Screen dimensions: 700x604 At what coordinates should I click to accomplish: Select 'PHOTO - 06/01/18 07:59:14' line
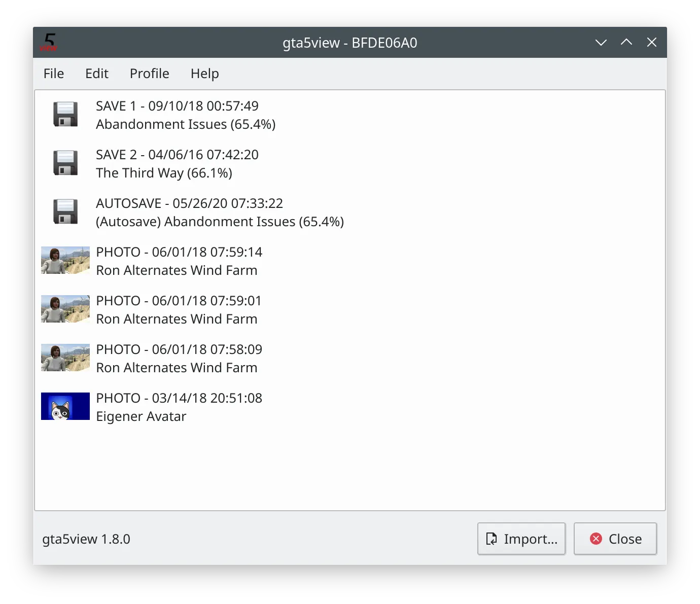[180, 252]
